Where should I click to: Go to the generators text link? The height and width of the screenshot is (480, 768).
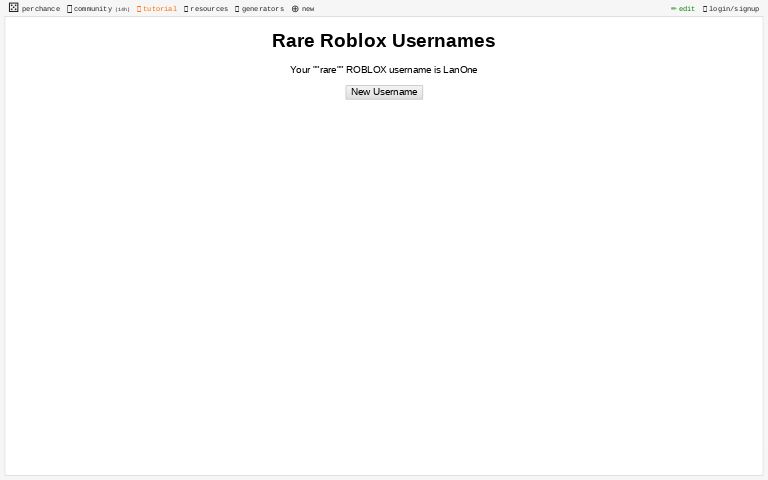263,9
